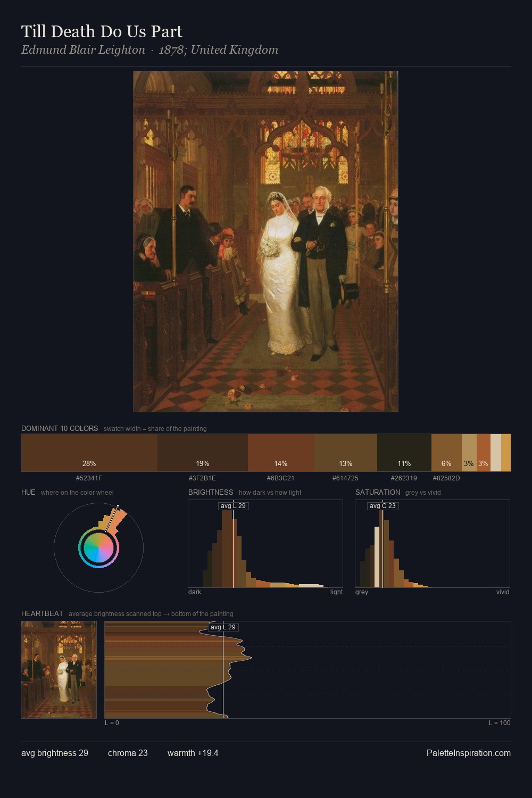
Task: Click 'how dark vs how light' caption
Action: [x=270, y=493]
